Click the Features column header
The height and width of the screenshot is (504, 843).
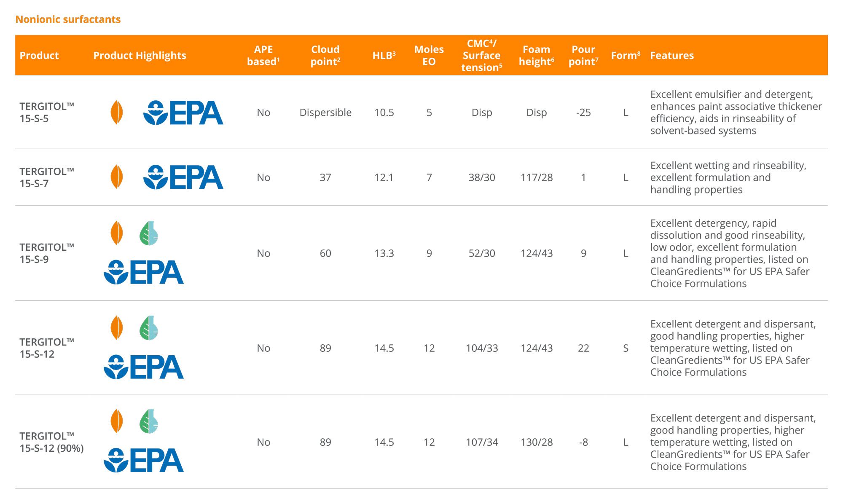tap(672, 56)
